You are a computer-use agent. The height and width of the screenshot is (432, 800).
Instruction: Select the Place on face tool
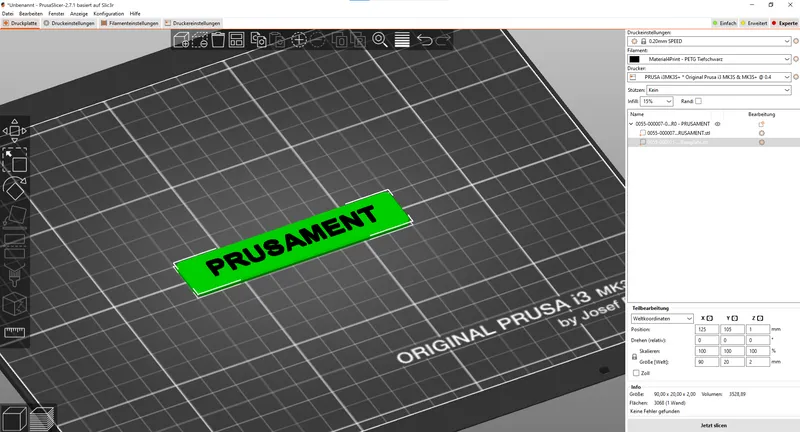[15, 216]
